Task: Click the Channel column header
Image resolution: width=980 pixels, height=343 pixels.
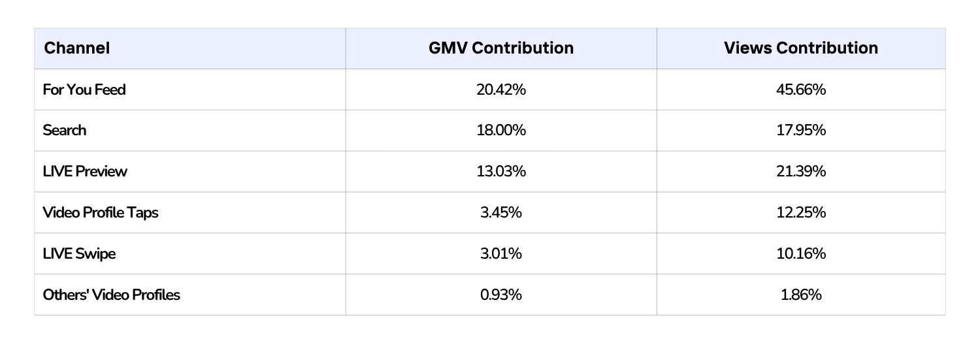Action: coord(76,48)
